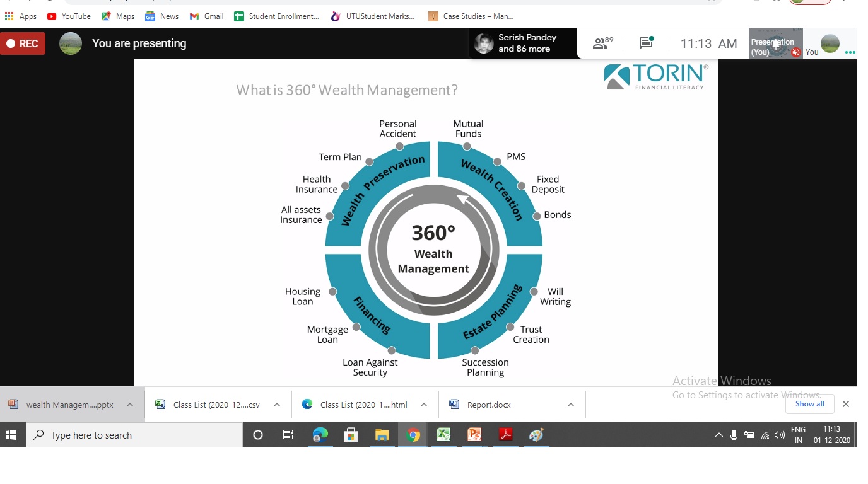Viewport: 868px width, 484px height.
Task: Click the TORIN Financial Literacy logo
Action: (656, 76)
